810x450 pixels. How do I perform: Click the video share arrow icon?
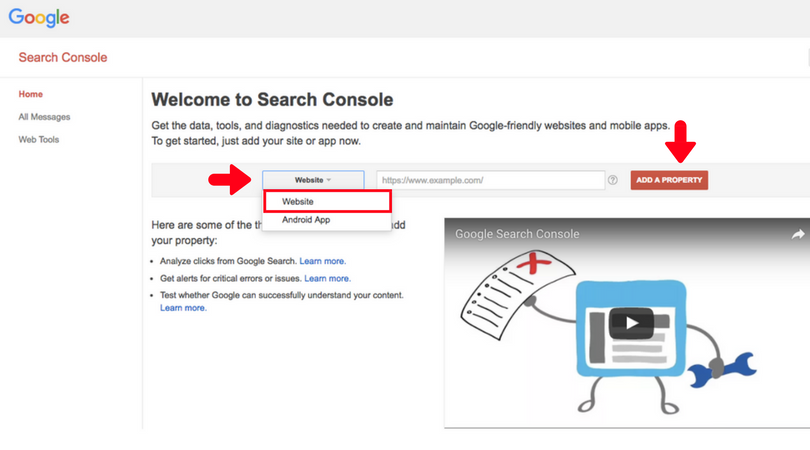[798, 234]
